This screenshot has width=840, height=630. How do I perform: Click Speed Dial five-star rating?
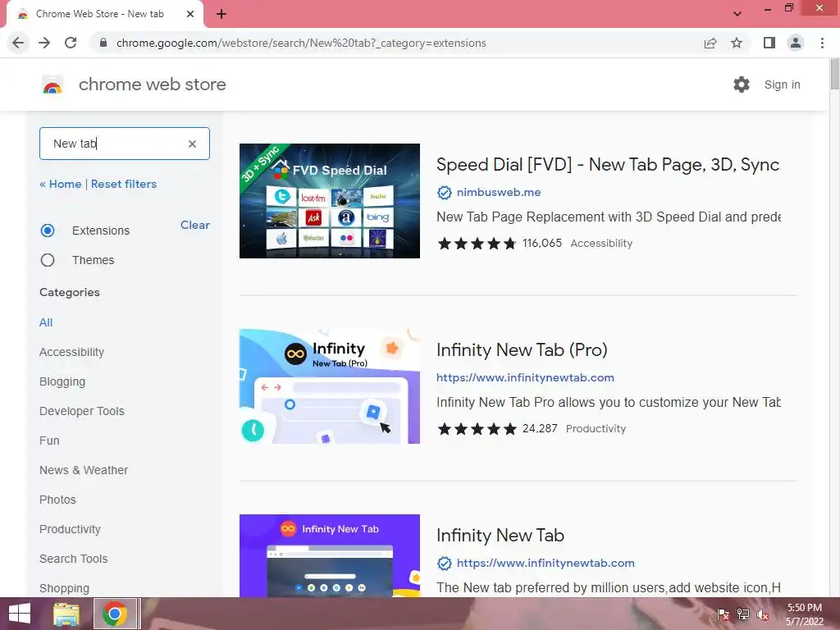(x=477, y=244)
